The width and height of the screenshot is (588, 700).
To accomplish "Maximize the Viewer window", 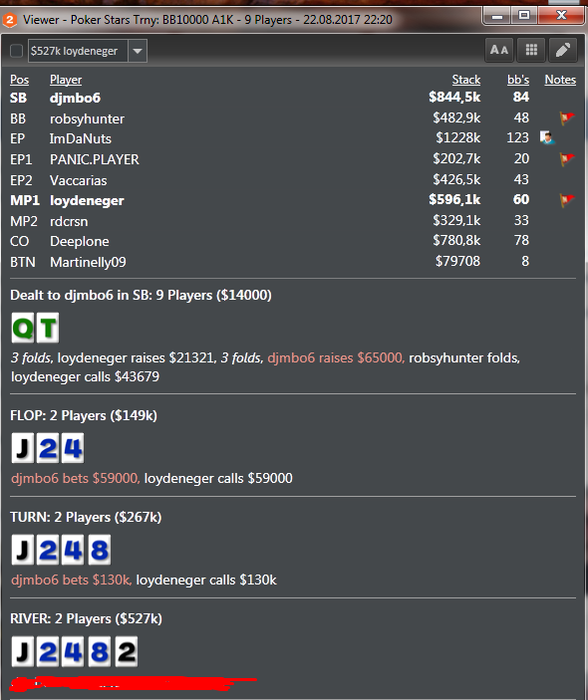I will pos(524,16).
